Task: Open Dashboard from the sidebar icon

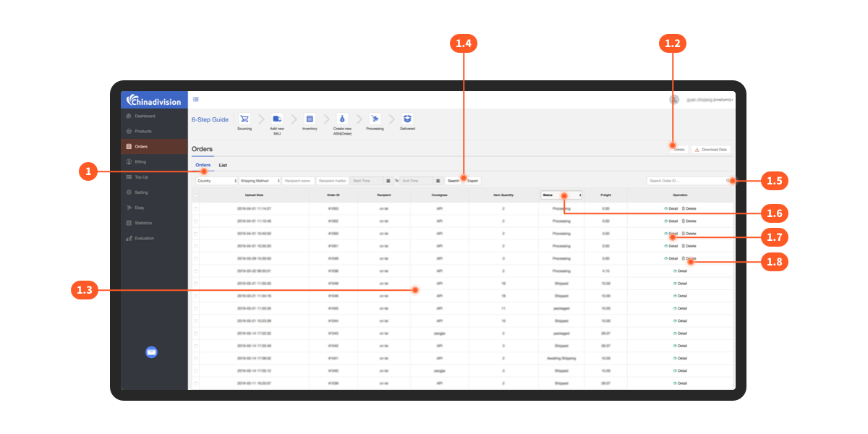Action: pyautogui.click(x=129, y=116)
